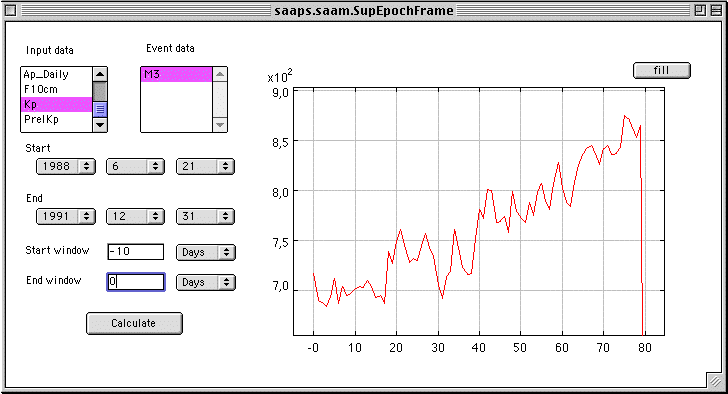The width and height of the screenshot is (728, 394).
Task: Select PrelKp in the Input data list
Action: 57,119
